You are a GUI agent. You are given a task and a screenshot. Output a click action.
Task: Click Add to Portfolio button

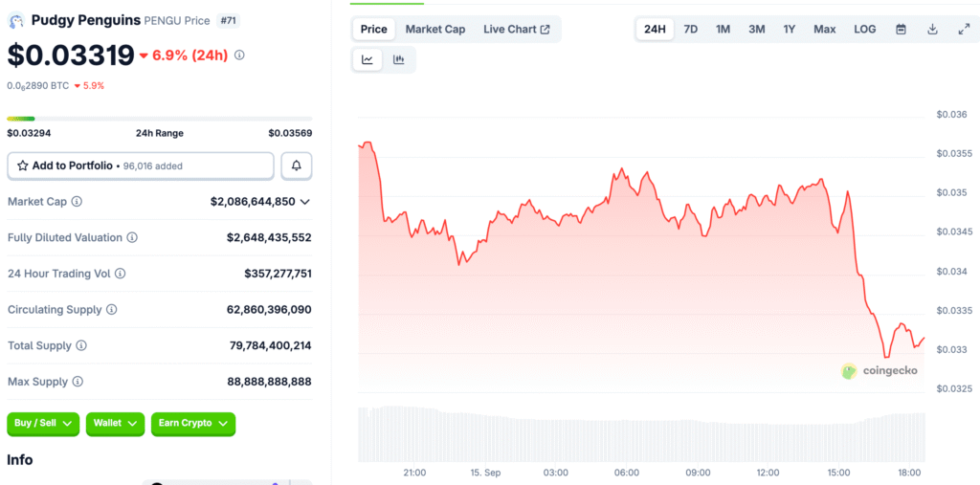[141, 165]
